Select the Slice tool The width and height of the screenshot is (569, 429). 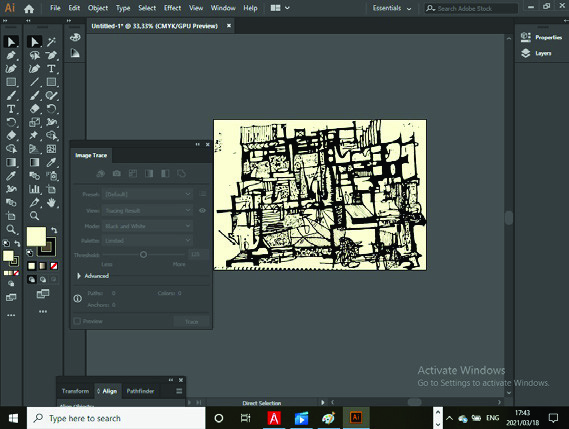pos(34,203)
